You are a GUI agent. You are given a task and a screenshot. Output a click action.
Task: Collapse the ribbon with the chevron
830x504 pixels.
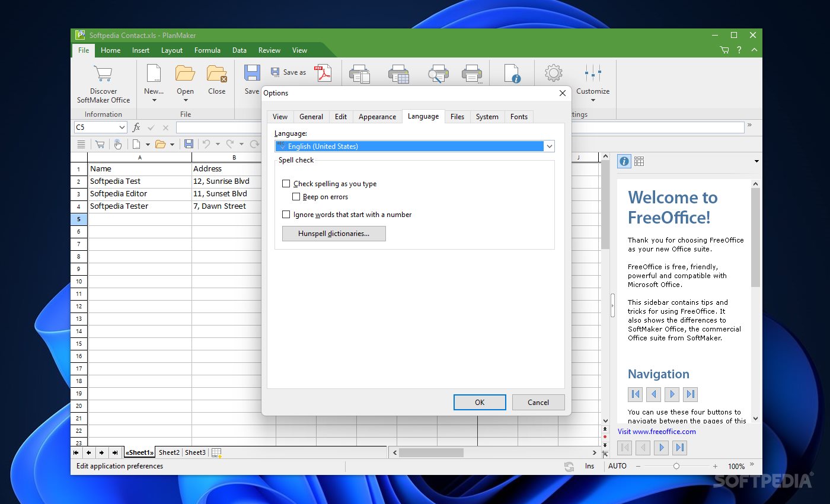[755, 50]
